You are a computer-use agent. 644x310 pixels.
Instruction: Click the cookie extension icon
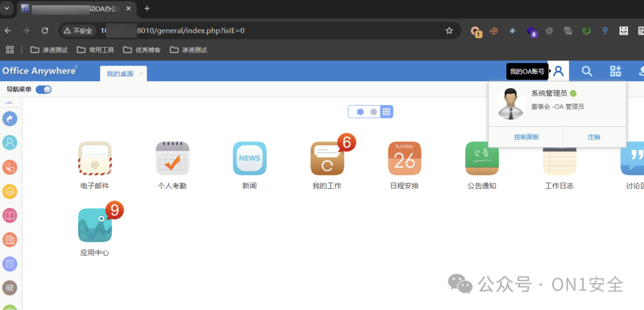(x=494, y=30)
